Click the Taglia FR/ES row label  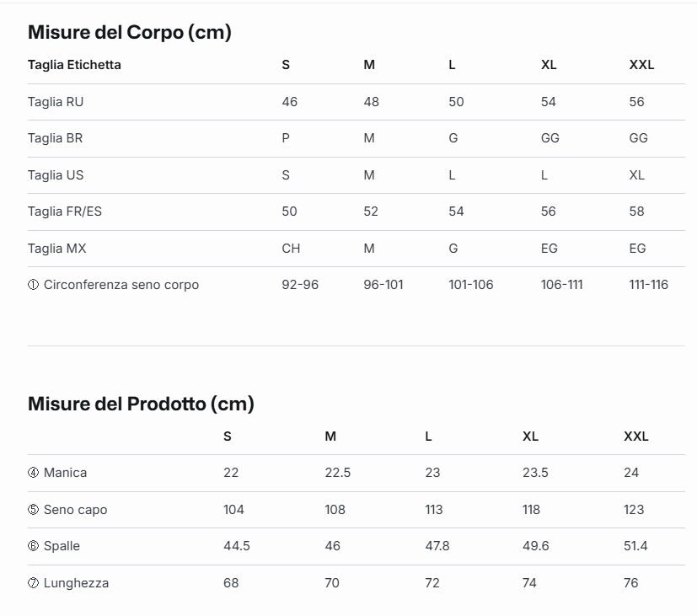(x=65, y=212)
